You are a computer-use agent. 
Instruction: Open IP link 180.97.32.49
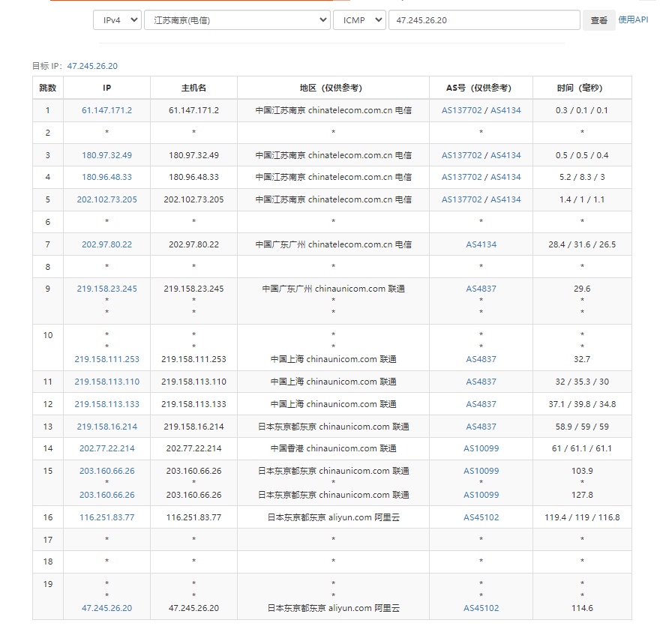click(x=106, y=155)
